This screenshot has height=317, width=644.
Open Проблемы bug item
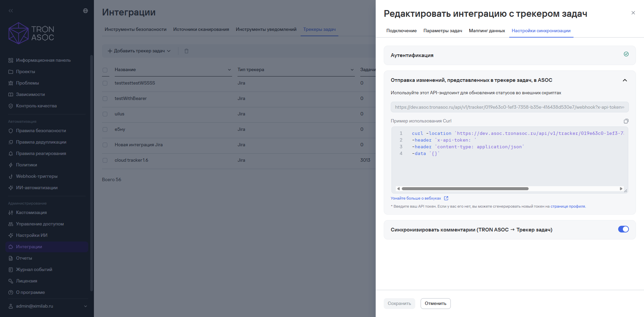pyautogui.click(x=28, y=83)
